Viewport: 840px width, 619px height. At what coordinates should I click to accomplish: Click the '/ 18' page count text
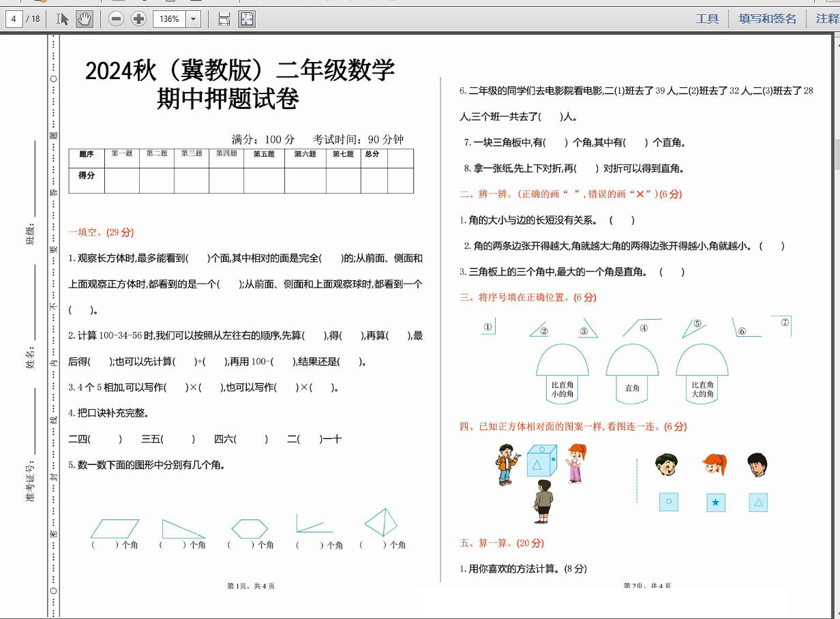(33, 19)
